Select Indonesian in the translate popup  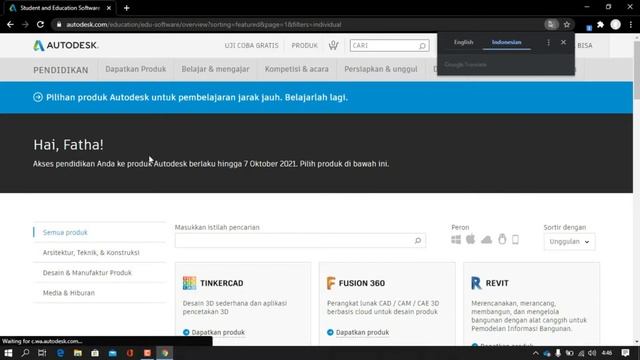click(x=507, y=42)
